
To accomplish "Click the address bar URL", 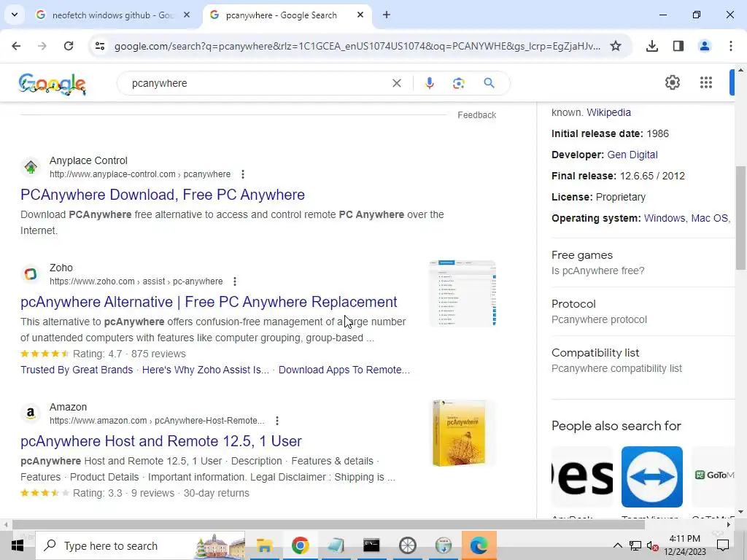I will 357,46.
